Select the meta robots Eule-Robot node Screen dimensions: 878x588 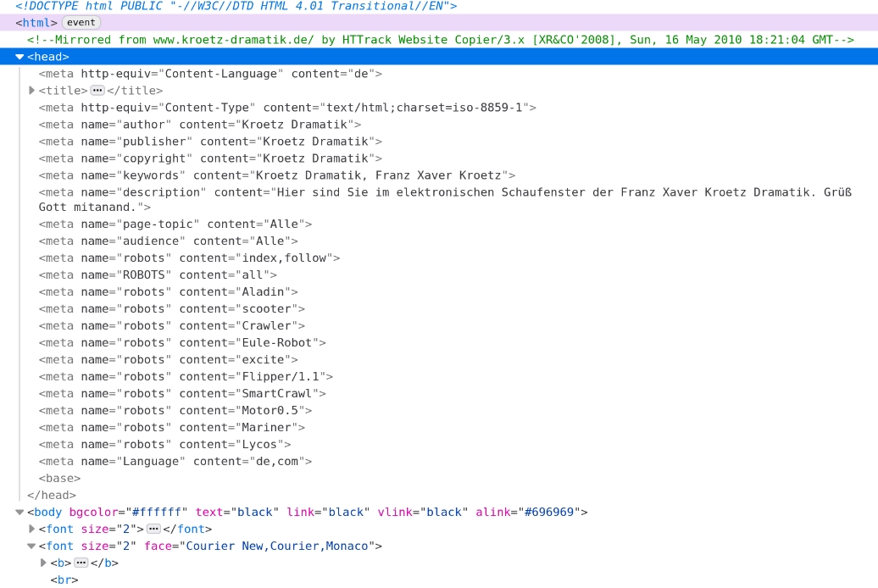click(x=181, y=343)
